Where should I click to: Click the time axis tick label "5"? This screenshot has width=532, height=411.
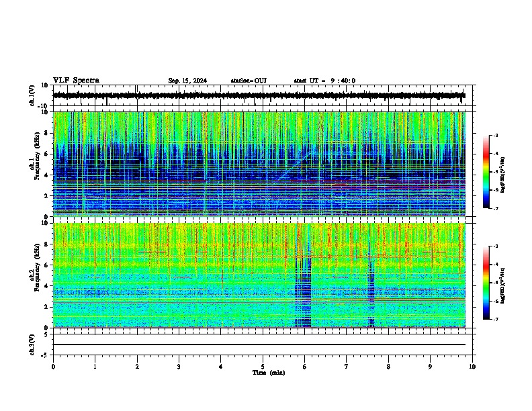coord(263,367)
